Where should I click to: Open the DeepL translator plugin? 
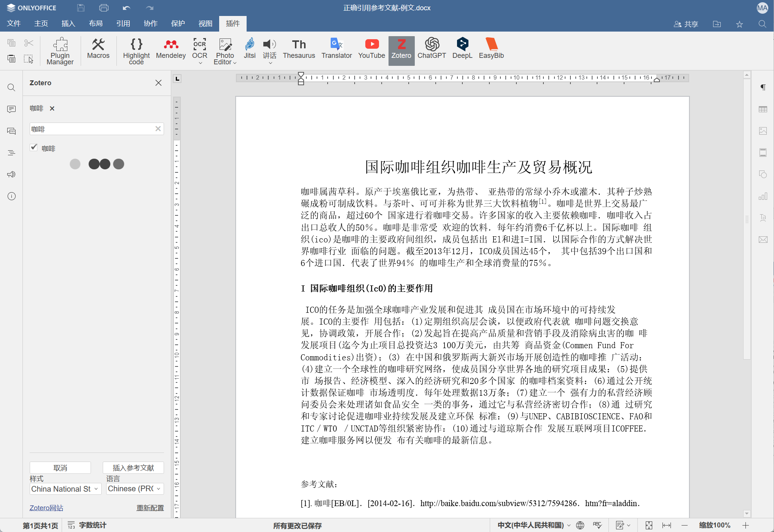click(x=462, y=49)
